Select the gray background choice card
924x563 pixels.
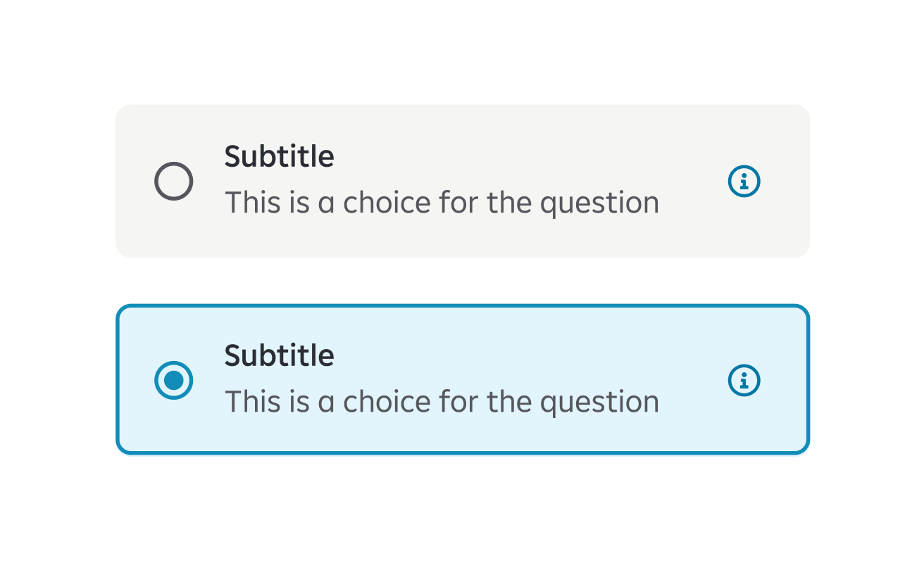[463, 181]
